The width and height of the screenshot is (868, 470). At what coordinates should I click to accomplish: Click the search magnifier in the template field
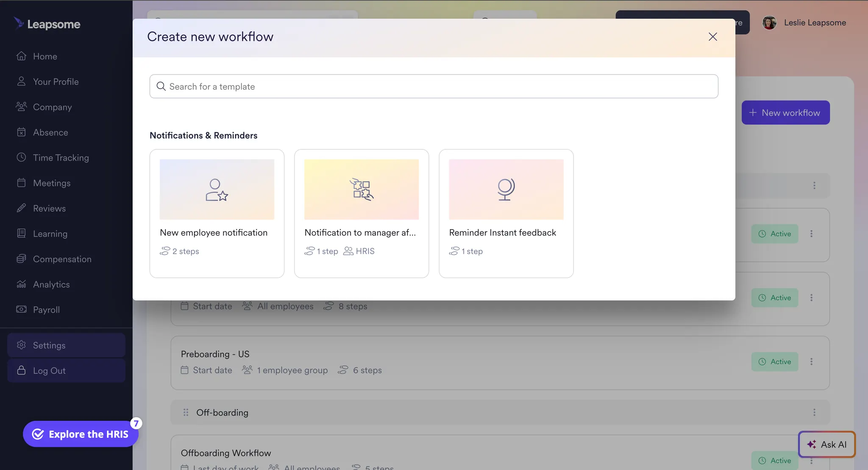tap(161, 86)
